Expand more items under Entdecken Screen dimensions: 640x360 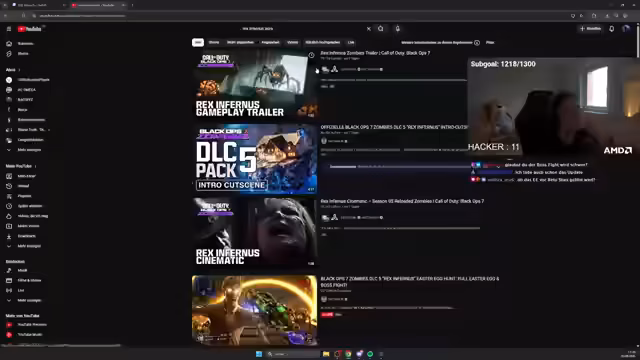(29, 300)
